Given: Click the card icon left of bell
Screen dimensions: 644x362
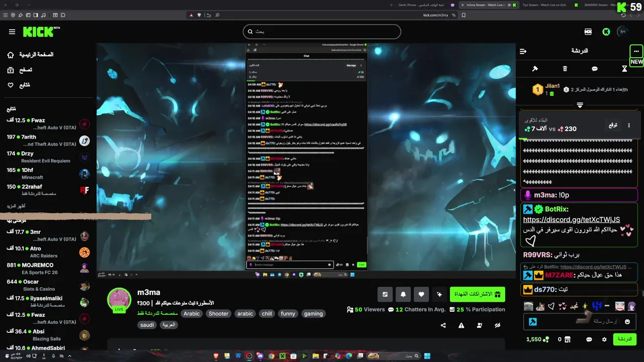Looking at the screenshot, I should coord(385,294).
